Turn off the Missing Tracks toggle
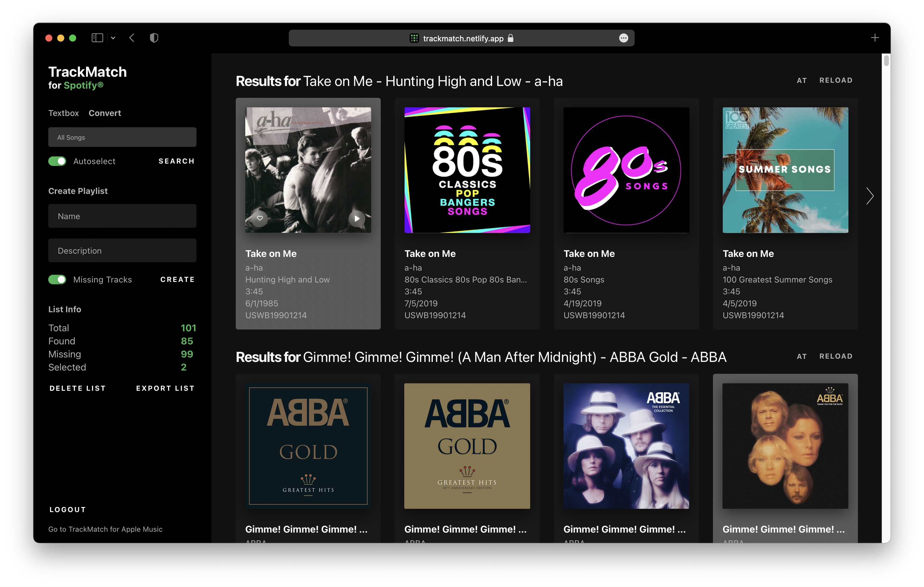Viewport: 924px width, 587px height. [x=57, y=280]
